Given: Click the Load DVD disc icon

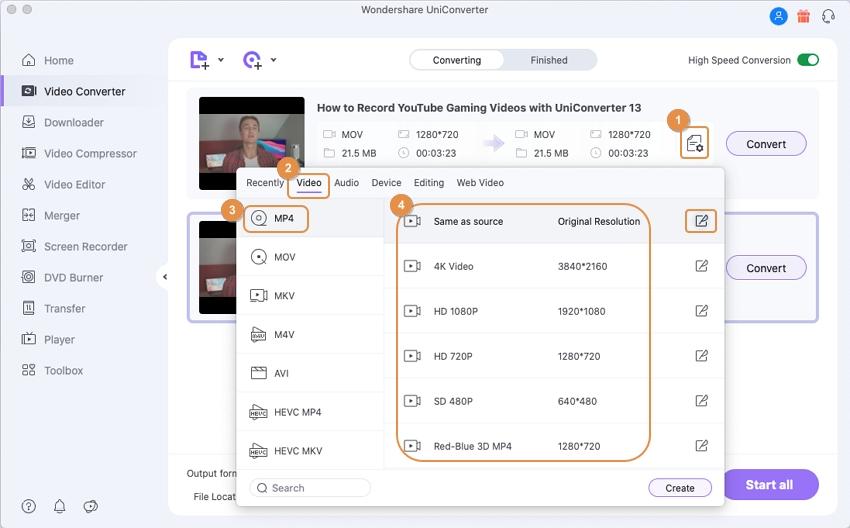Looking at the screenshot, I should click(253, 60).
